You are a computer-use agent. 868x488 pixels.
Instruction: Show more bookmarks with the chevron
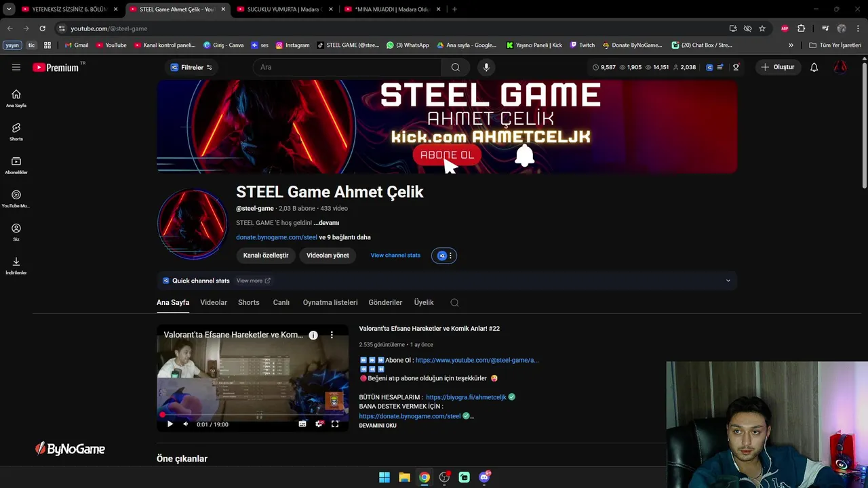[791, 45]
